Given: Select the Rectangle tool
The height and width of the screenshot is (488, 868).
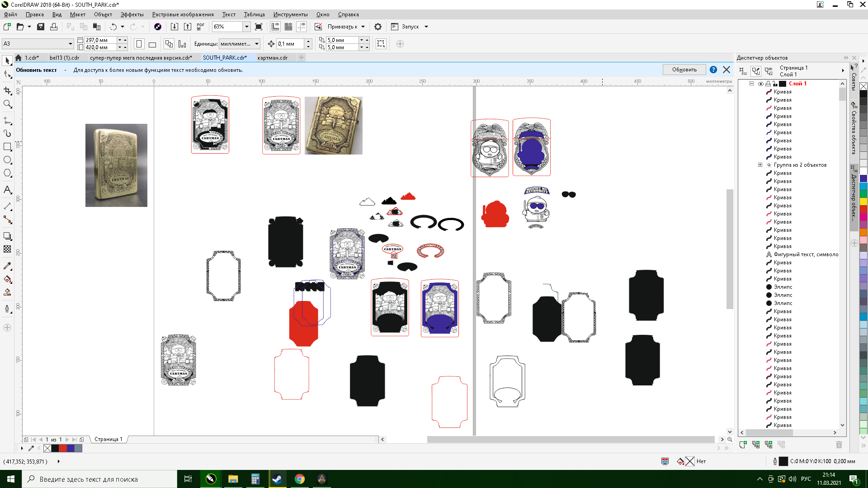Looking at the screenshot, I should (x=7, y=147).
